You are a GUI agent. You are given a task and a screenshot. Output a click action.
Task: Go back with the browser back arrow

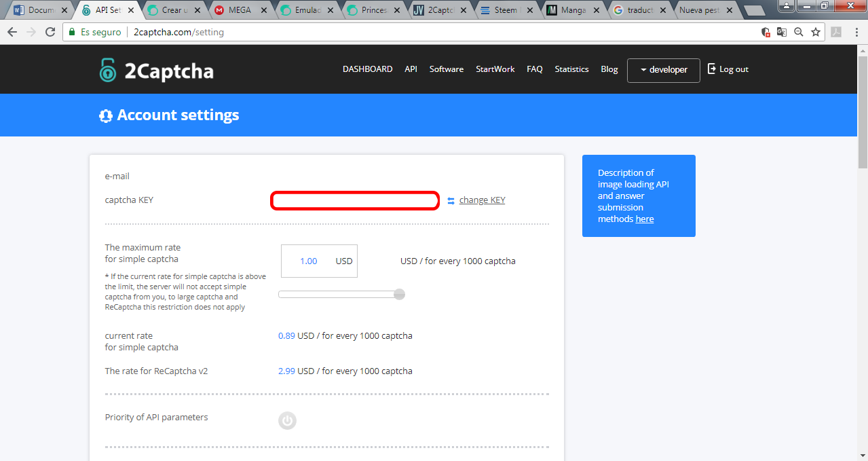(x=12, y=32)
